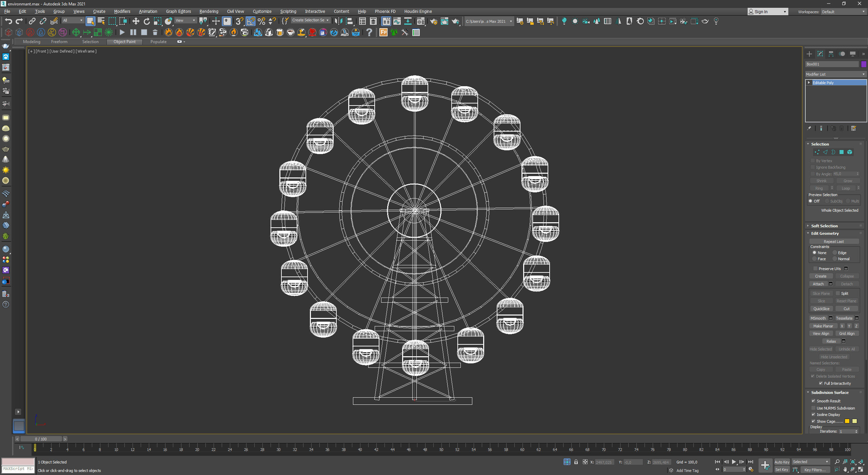
Task: Click the QuickSlice button
Action: click(821, 309)
